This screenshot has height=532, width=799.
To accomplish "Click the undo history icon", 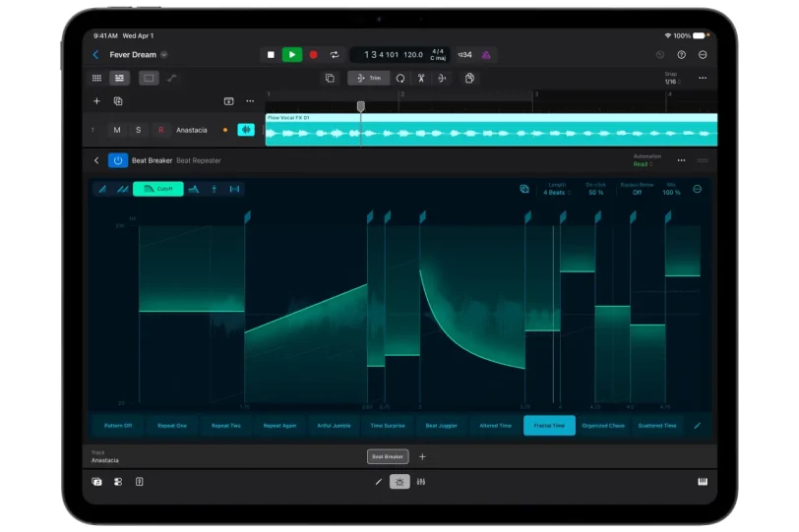I will click(x=660, y=54).
